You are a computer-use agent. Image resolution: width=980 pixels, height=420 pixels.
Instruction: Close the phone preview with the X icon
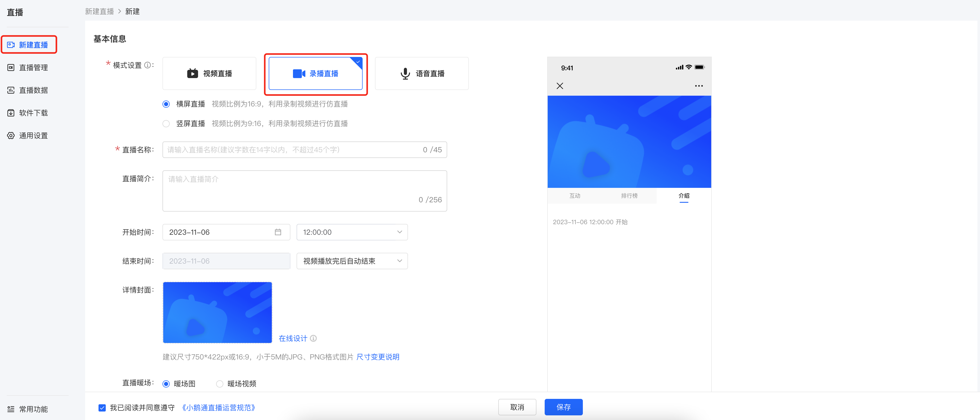[560, 86]
